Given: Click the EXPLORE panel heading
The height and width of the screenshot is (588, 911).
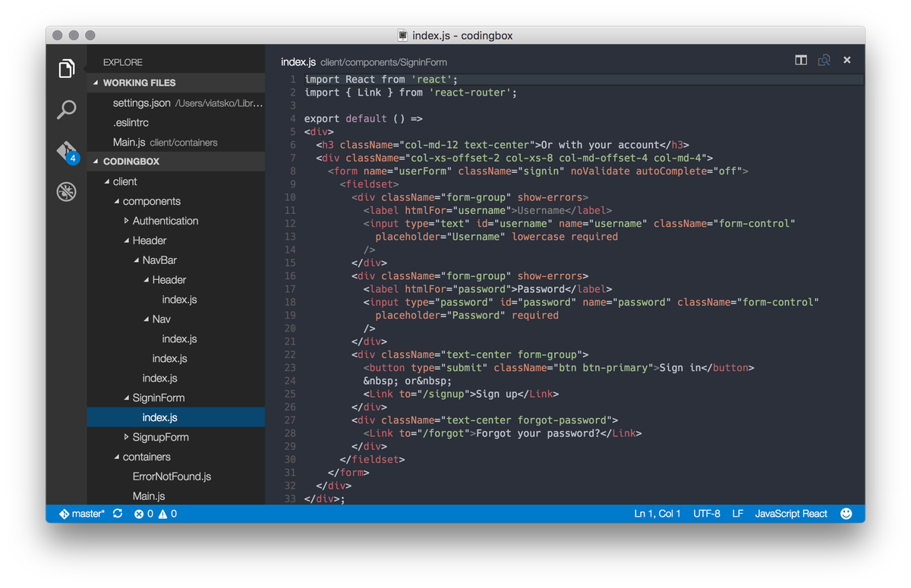Looking at the screenshot, I should coord(123,62).
